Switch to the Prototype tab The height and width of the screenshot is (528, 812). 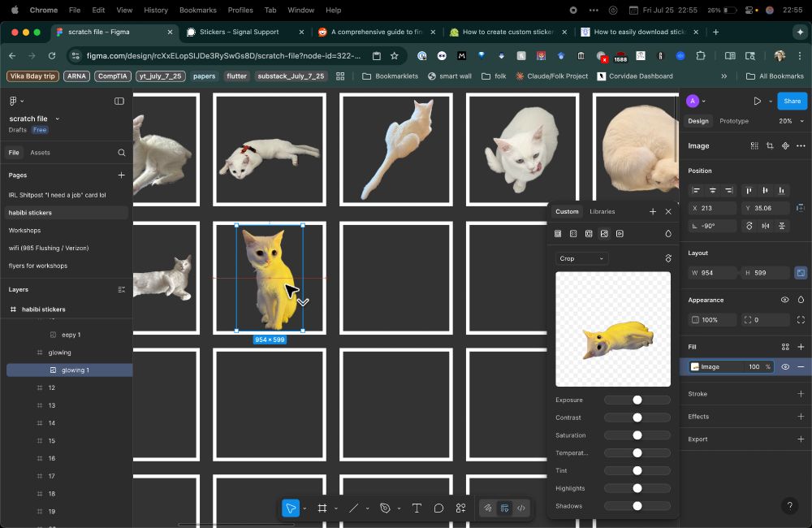tap(734, 121)
